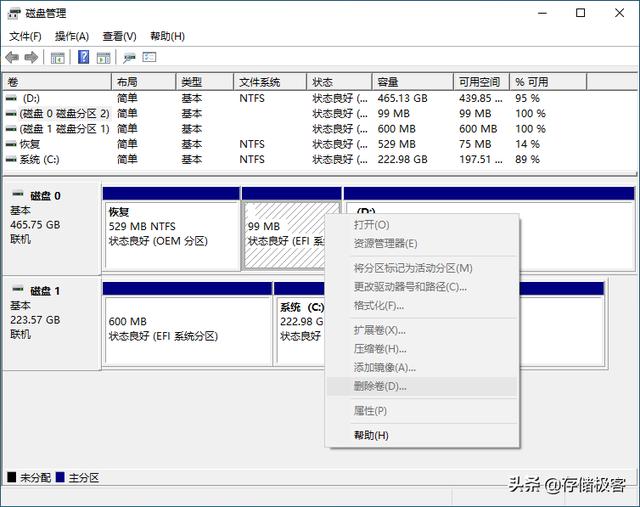Screen dimensions: 640x507
Task: Choose 帮助(H) in the context menu
Action: [x=422, y=435]
